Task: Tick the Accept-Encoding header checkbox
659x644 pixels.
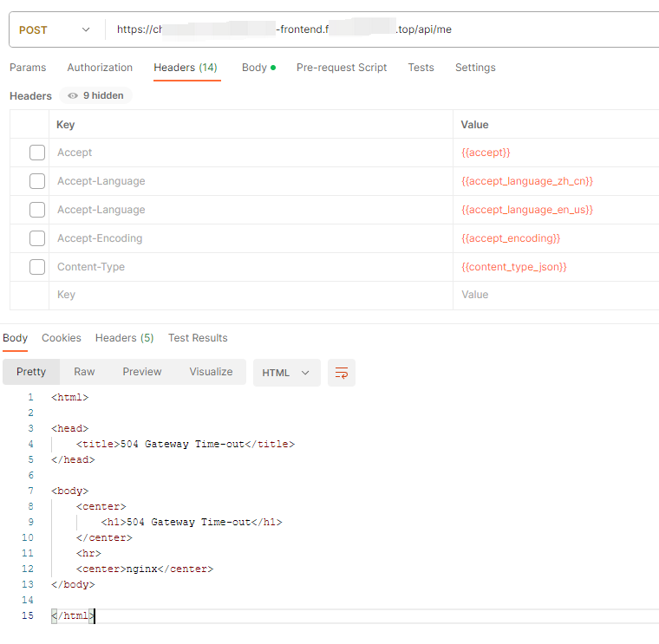Action: click(37, 238)
